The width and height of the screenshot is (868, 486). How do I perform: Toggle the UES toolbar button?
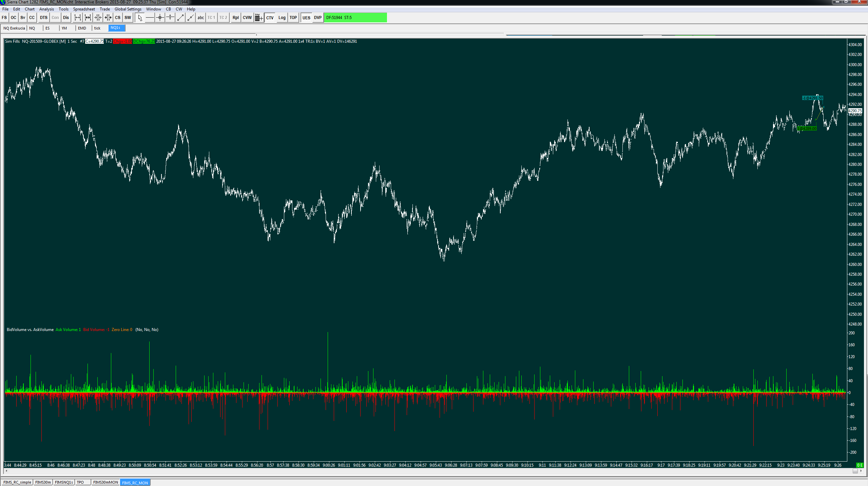coord(306,18)
